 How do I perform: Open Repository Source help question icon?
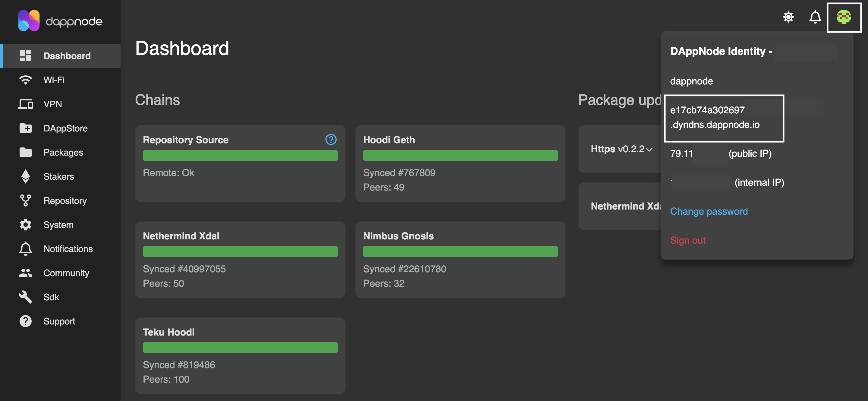click(331, 140)
